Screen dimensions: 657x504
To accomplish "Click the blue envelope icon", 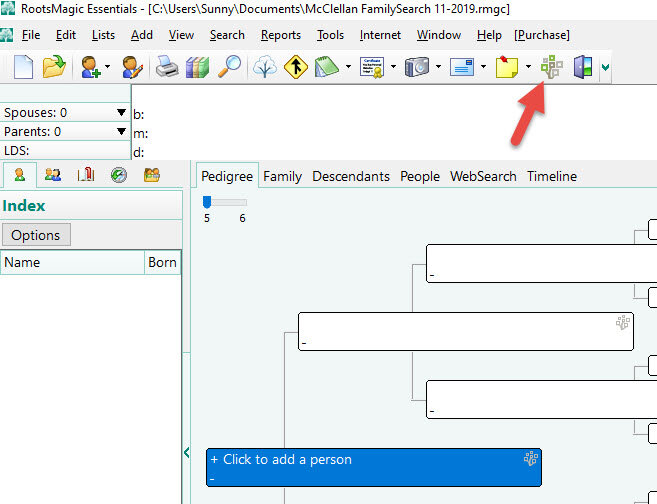I will click(x=462, y=67).
